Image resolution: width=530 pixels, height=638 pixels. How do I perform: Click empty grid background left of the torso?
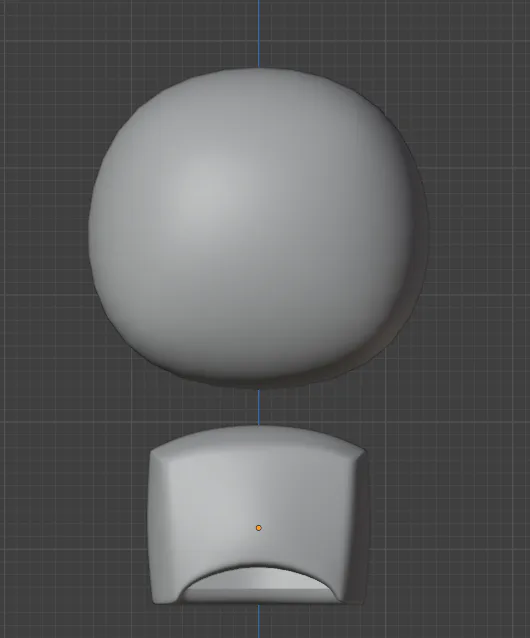tap(73, 515)
